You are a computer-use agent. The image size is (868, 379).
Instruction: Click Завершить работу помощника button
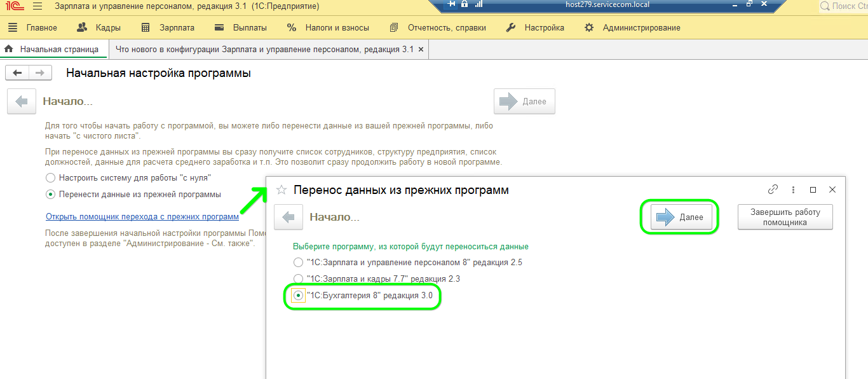[785, 217]
